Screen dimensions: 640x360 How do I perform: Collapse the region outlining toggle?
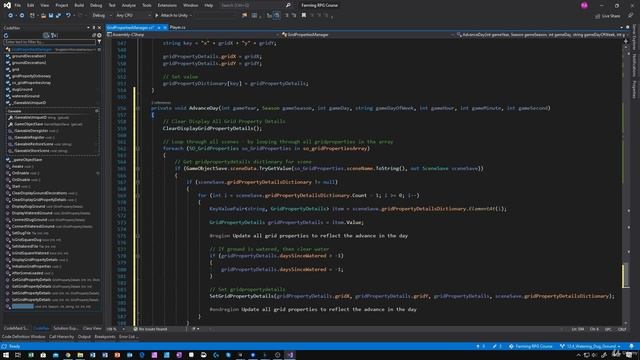pos(138,236)
